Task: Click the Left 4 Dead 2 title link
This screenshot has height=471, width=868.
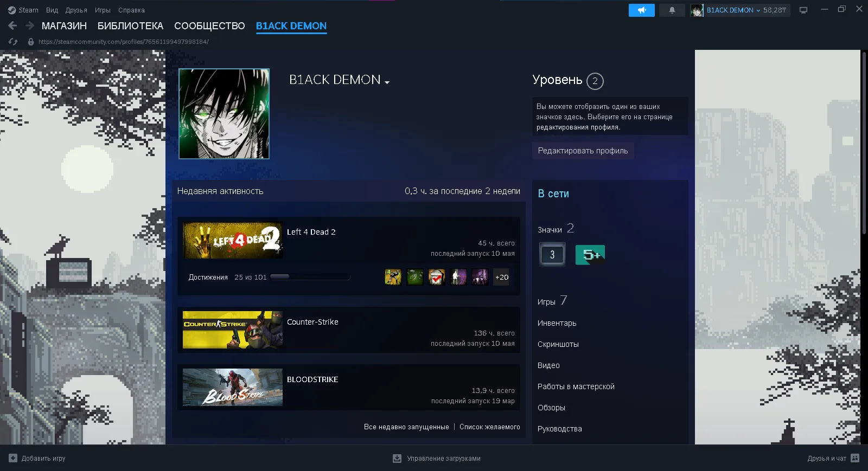Action: click(311, 232)
